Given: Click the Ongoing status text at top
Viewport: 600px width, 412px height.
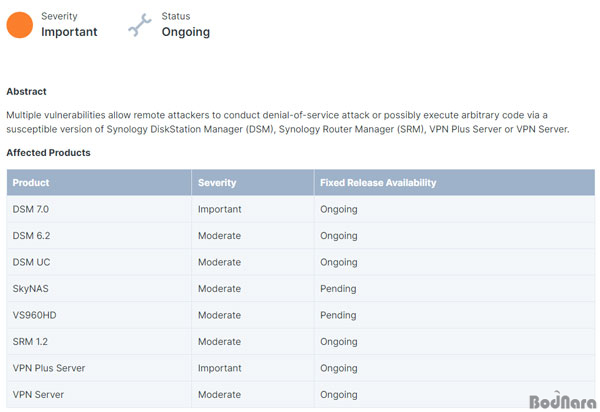Looking at the screenshot, I should (186, 32).
